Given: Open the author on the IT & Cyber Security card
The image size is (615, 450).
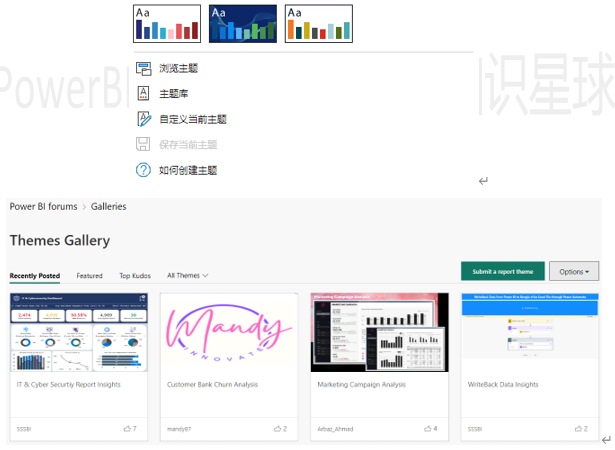Looking at the screenshot, I should tap(24, 429).
